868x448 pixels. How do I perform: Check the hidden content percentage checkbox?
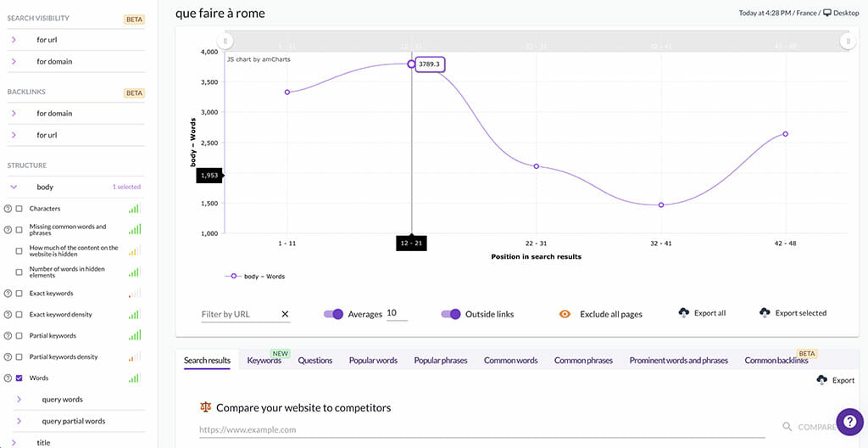(19, 250)
